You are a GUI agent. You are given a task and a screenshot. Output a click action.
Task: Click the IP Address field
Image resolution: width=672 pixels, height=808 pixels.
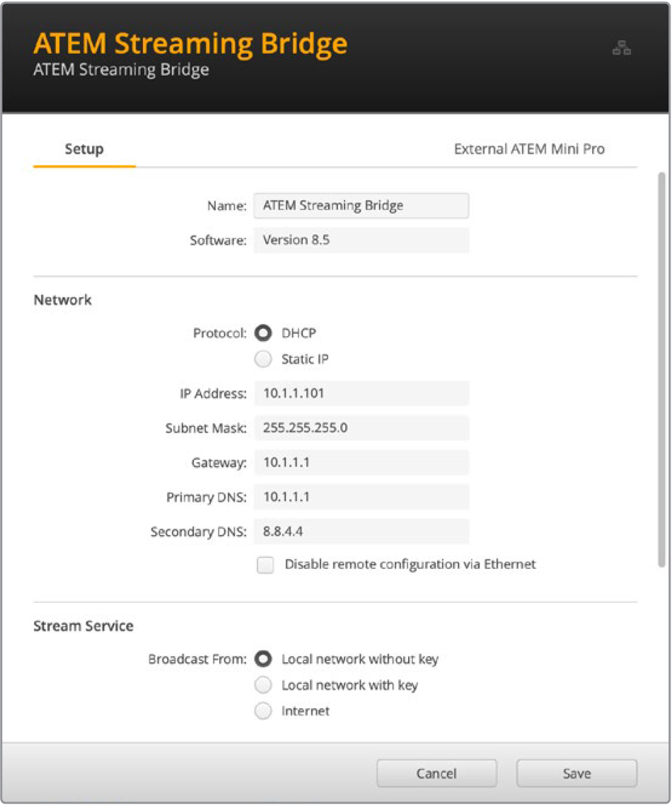tap(361, 393)
